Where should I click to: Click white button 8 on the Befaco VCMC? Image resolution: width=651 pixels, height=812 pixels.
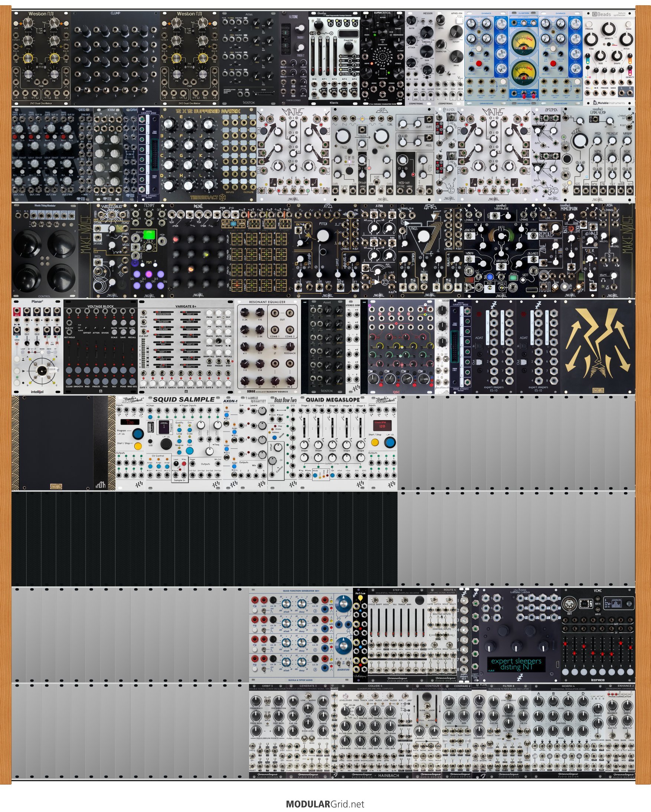[629, 671]
